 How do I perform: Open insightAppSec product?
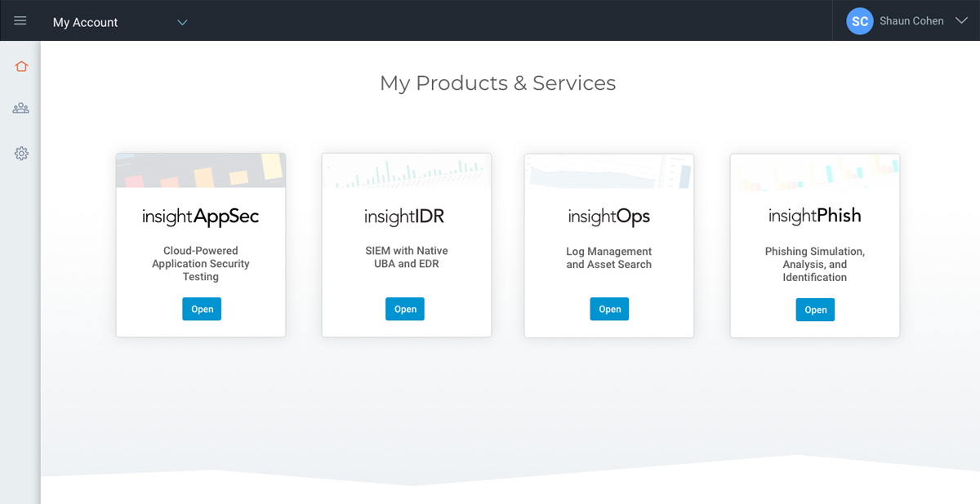202,309
